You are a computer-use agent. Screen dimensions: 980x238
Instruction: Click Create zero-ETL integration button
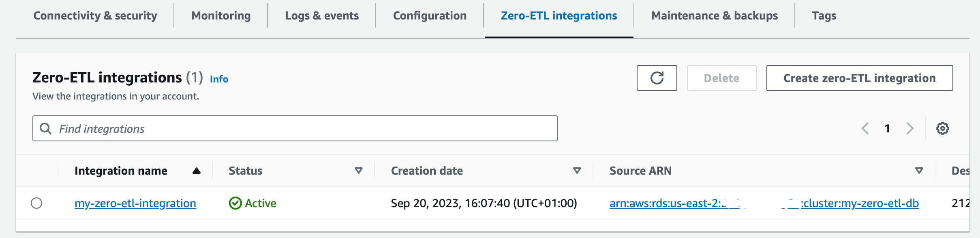[x=859, y=78]
